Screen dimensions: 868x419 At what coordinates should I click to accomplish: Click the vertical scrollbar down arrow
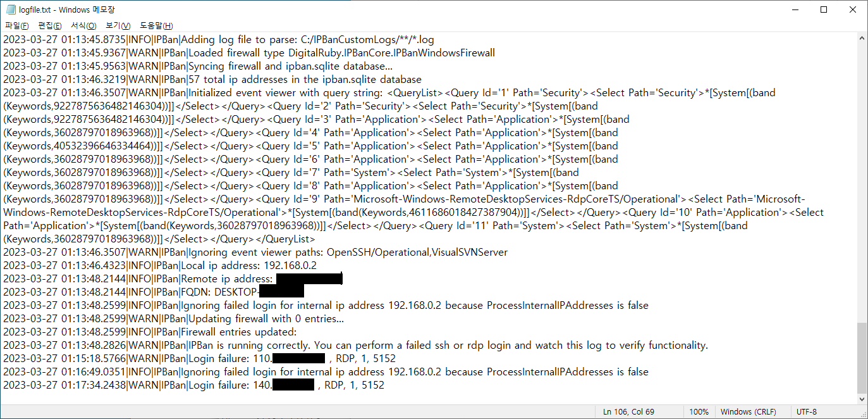(x=862, y=399)
